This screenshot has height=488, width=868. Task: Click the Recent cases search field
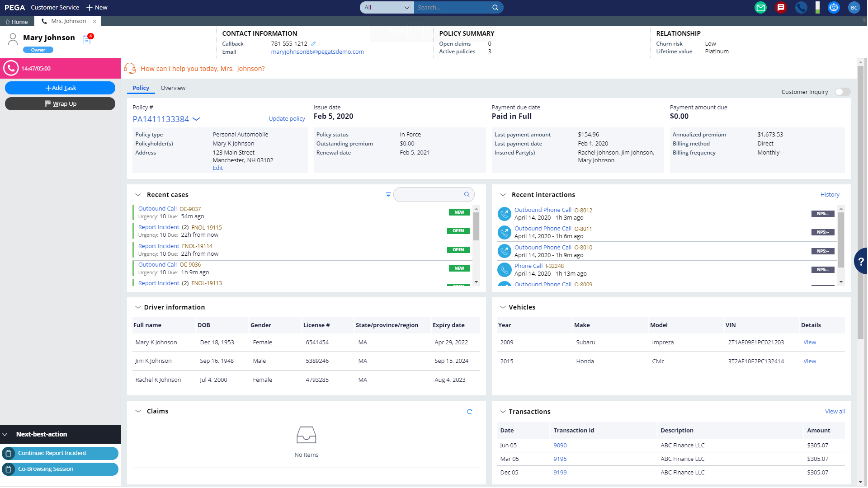(x=428, y=195)
